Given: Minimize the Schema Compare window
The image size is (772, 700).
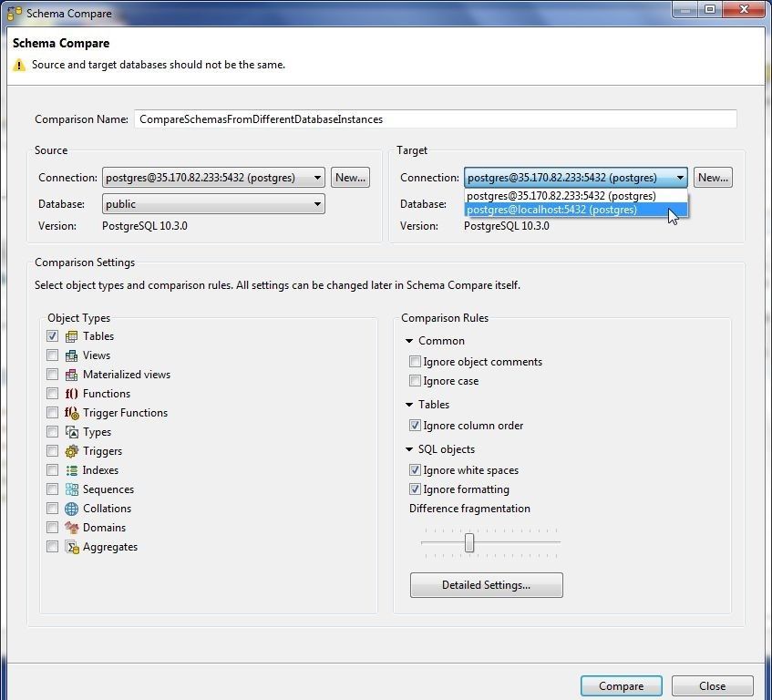Looking at the screenshot, I should [685, 9].
